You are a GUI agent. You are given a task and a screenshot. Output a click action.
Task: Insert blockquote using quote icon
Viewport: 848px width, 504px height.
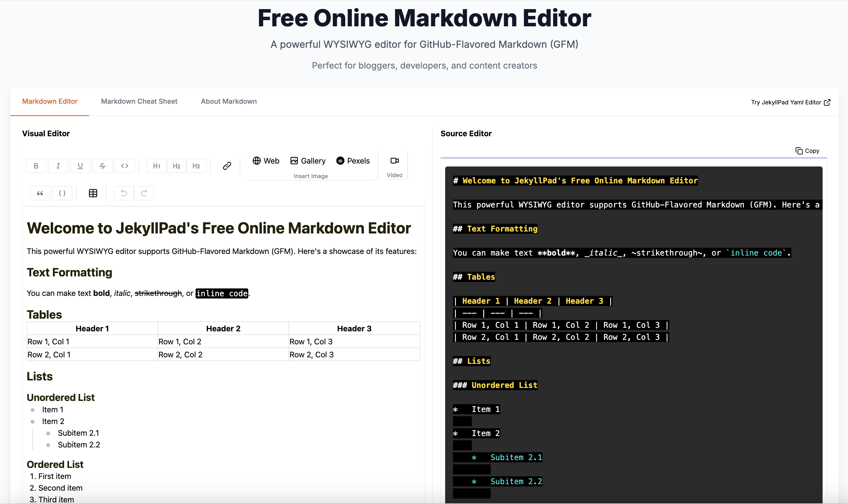[x=40, y=193]
